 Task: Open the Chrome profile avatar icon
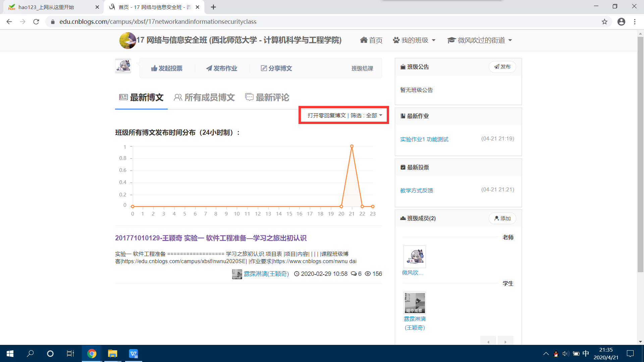click(621, 22)
